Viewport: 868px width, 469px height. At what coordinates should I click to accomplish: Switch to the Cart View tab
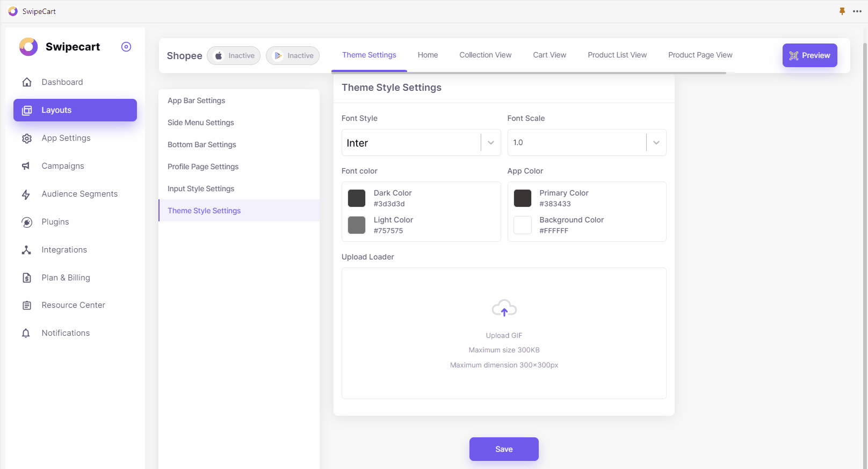tap(549, 55)
